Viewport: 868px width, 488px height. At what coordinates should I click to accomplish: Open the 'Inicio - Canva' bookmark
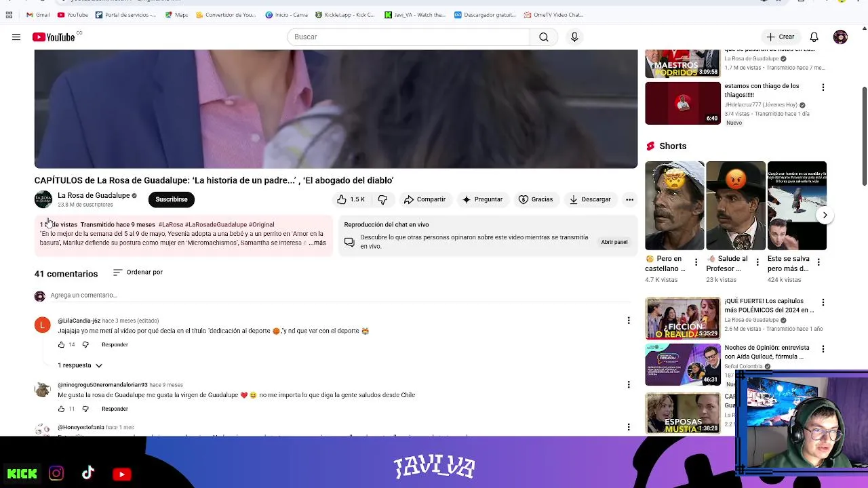click(287, 15)
